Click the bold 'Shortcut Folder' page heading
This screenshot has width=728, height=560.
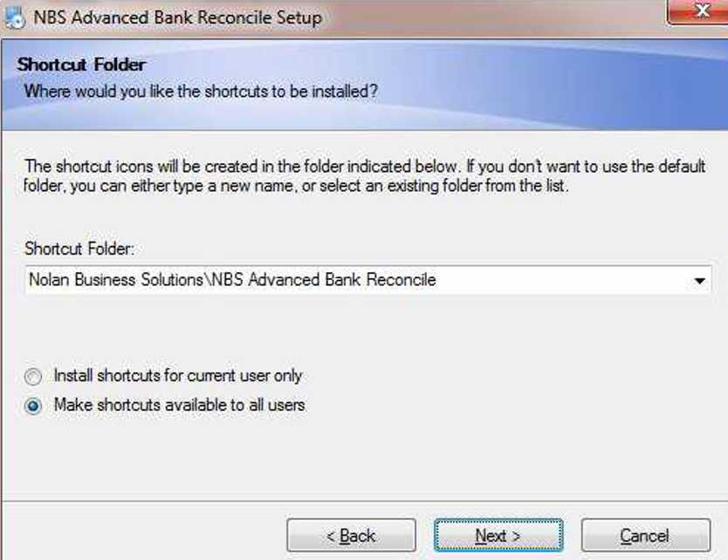(81, 65)
